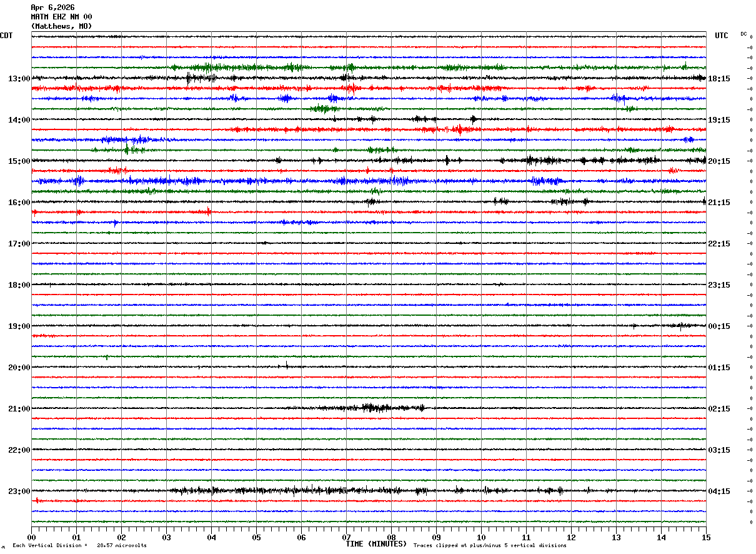Viewport: 756px width, 554px height.
Task: Click the "03" minute tick label
Action: [166, 537]
